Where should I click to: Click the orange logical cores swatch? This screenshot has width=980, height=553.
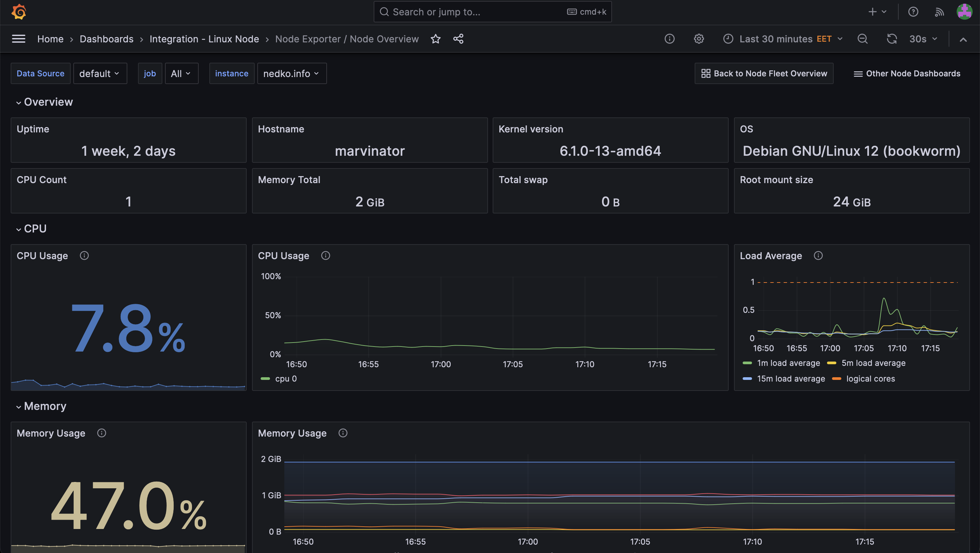[837, 379]
